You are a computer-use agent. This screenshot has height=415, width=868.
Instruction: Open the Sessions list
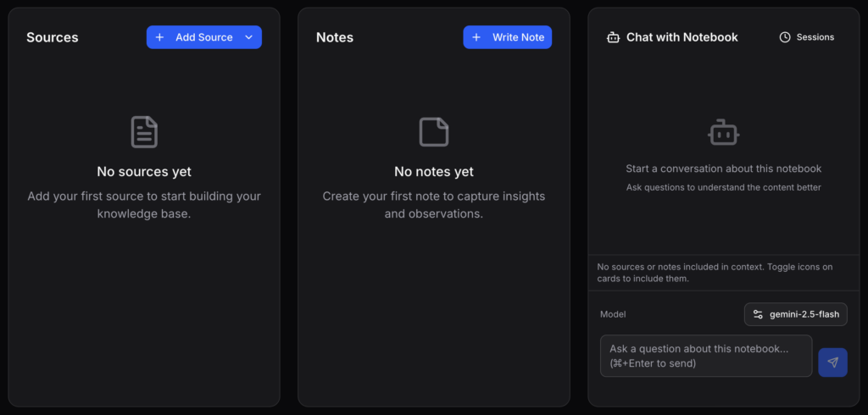pyautogui.click(x=807, y=37)
